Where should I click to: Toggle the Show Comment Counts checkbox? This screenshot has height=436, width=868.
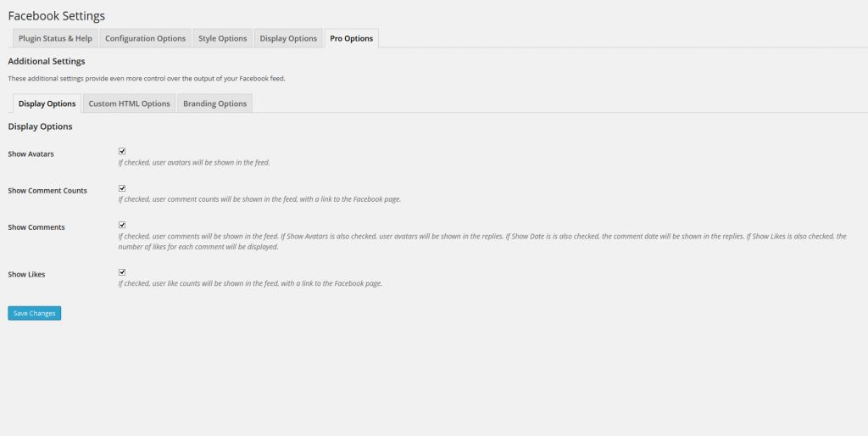122,188
